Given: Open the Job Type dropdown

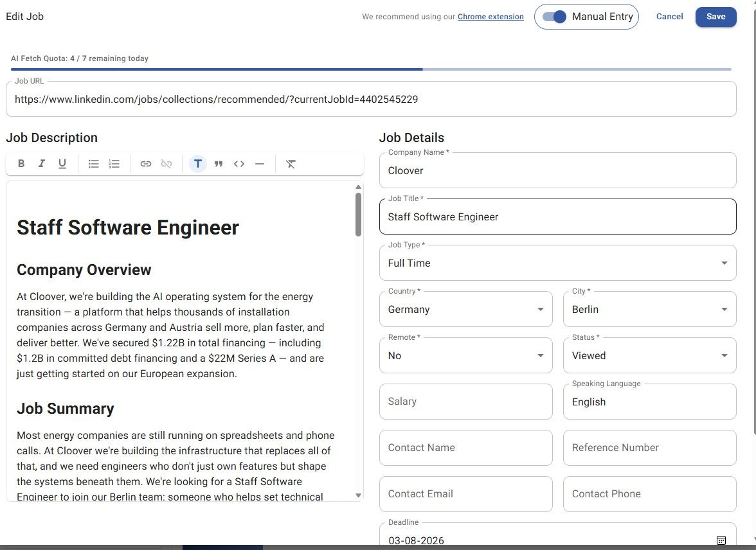Looking at the screenshot, I should pos(558,263).
